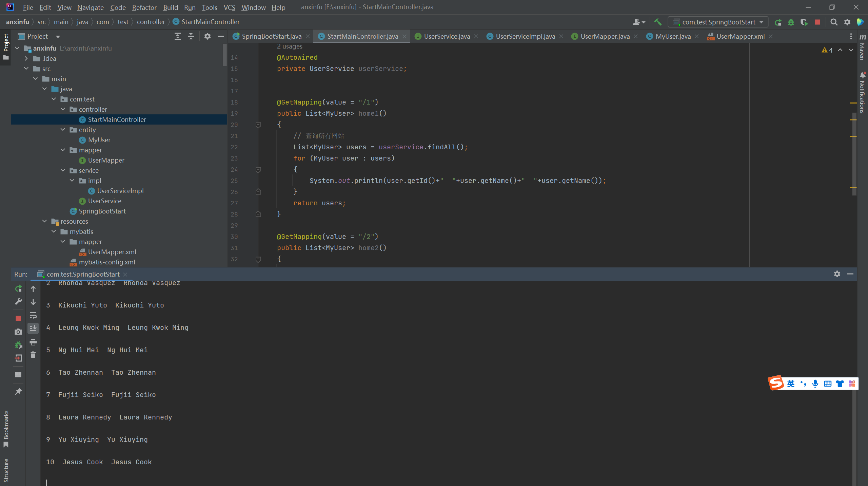Open UserServiceImpl in project tree
The height and width of the screenshot is (486, 868).
120,191
